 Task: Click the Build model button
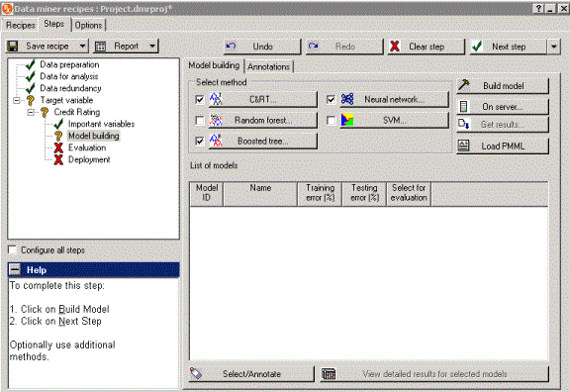pos(503,86)
